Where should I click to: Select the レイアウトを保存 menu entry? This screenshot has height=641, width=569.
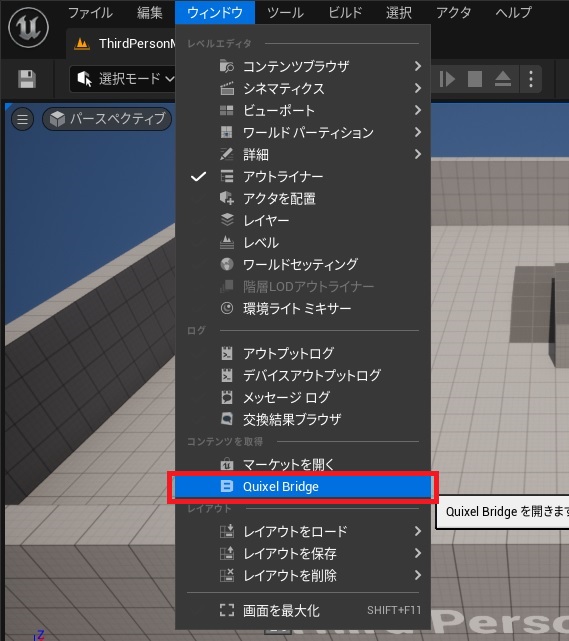303,553
